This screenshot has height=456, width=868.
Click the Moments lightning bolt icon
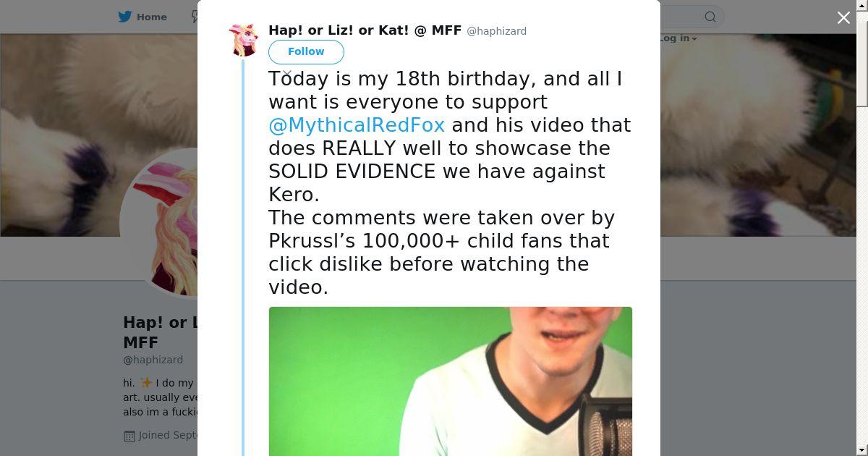194,17
